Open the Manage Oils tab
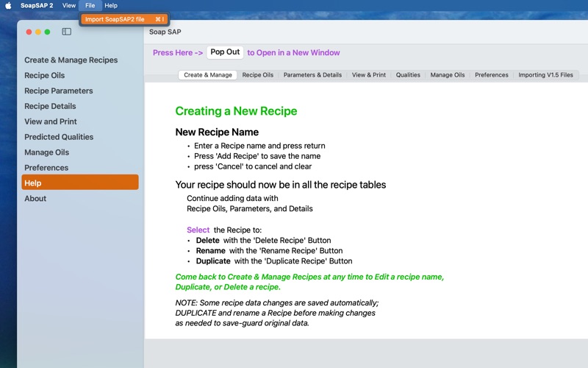Viewport: 588px width, 368px height. (x=448, y=75)
